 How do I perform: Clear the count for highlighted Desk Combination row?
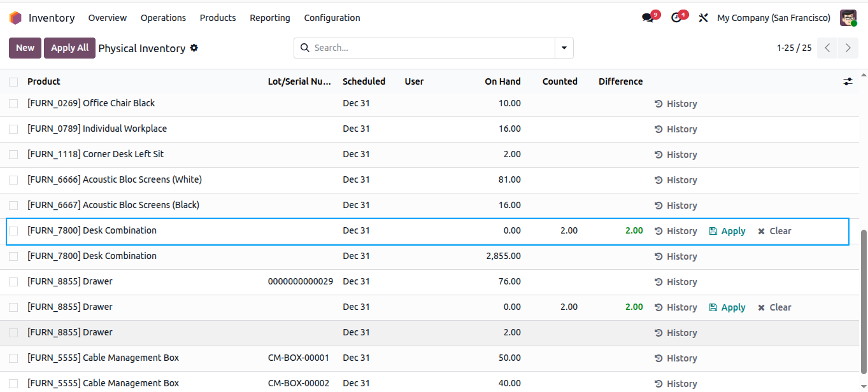pos(774,231)
